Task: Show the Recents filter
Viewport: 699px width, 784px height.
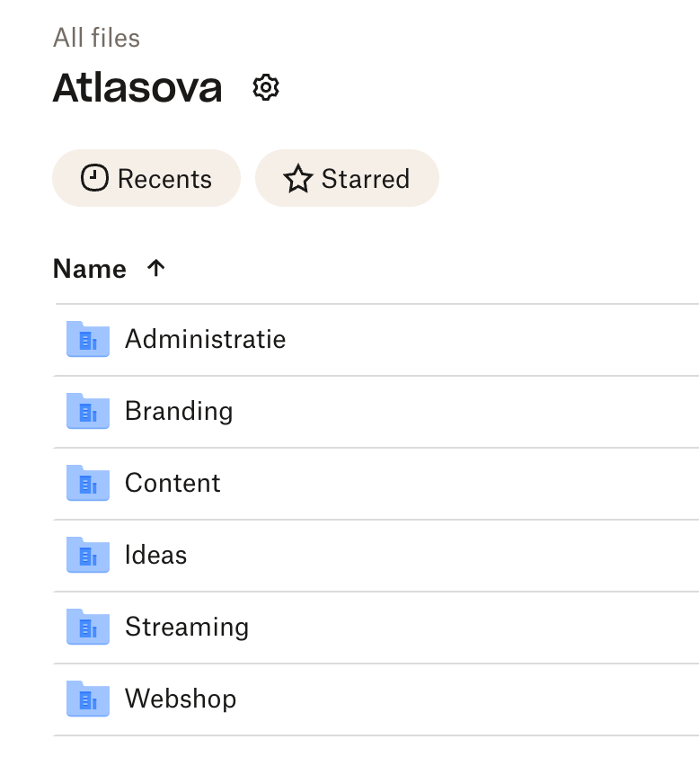Action: pyautogui.click(x=146, y=178)
